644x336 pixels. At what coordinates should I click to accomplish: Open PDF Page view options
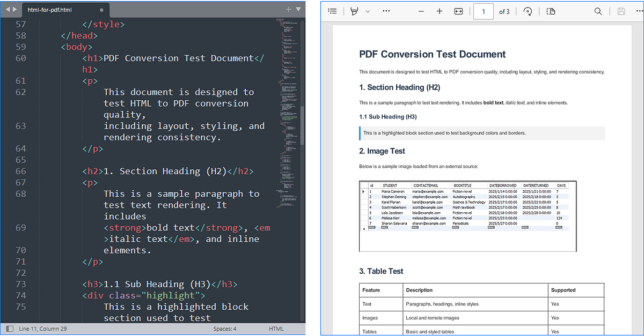pyautogui.click(x=551, y=11)
